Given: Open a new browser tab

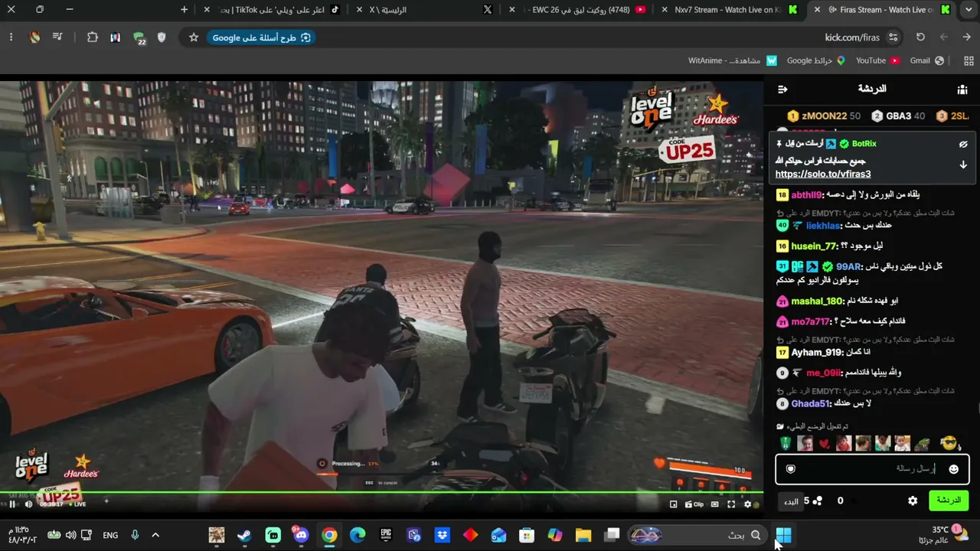Looking at the screenshot, I should (184, 10).
